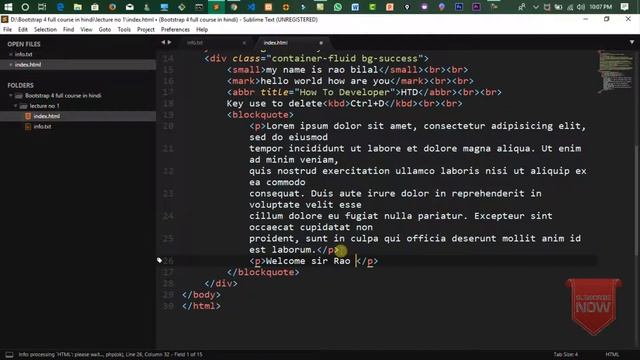This screenshot has height=360, width=640.
Task: Open Microsoft Word from the taskbar
Action: point(355,7)
